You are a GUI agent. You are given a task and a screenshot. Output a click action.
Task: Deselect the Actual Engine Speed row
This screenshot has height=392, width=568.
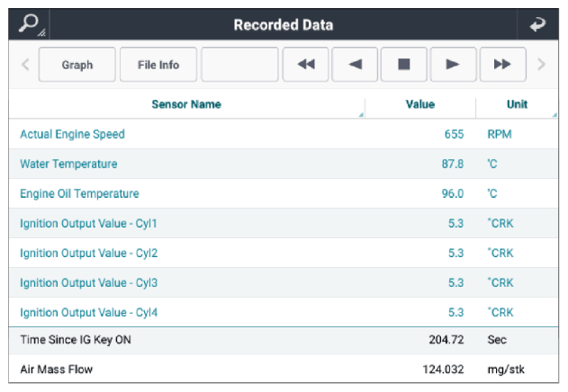(x=284, y=134)
